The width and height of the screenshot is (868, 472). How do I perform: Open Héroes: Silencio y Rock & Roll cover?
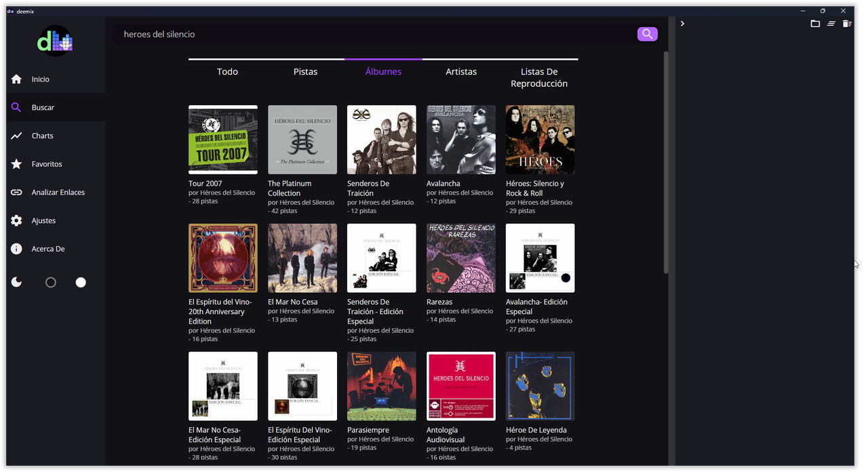540,140
